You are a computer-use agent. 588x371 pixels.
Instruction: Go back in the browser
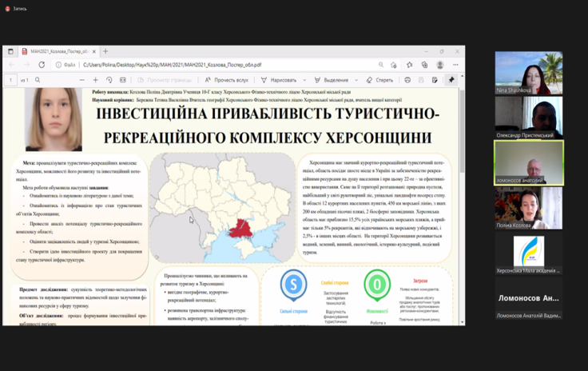pyautogui.click(x=12, y=65)
